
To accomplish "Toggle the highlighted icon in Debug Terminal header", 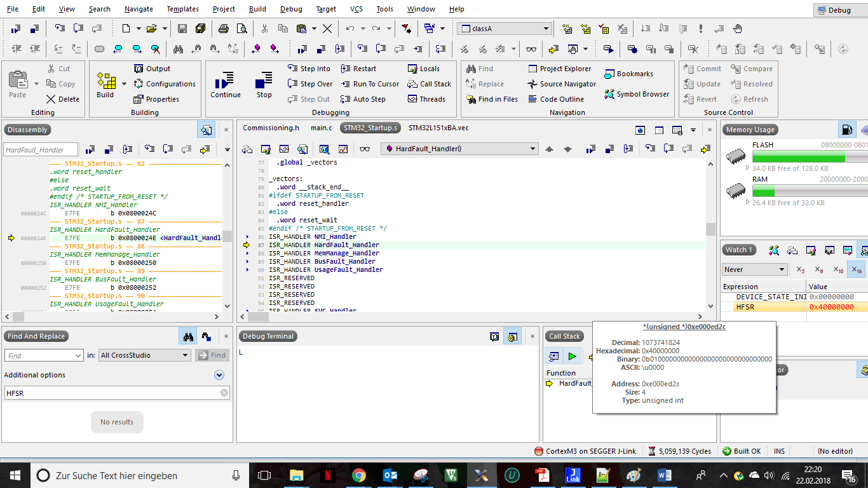I will pos(513,336).
